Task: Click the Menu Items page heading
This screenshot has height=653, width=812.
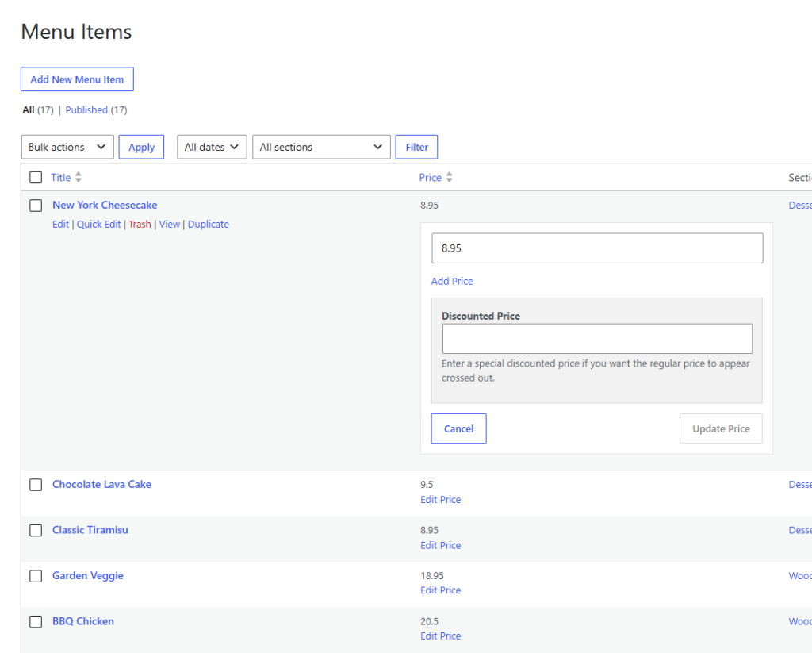Action: pyautogui.click(x=77, y=32)
